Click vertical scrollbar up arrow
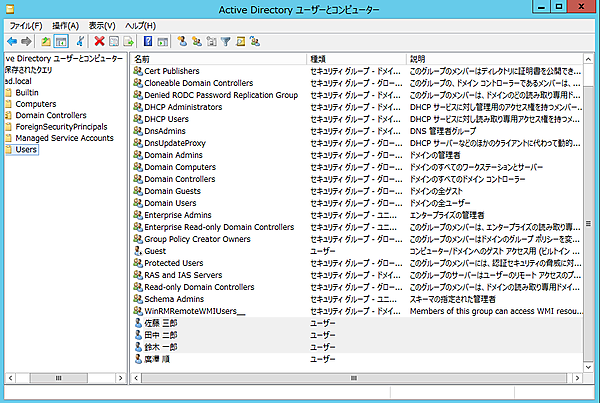Screen dimensions: 600x403 pyautogui.click(x=588, y=59)
